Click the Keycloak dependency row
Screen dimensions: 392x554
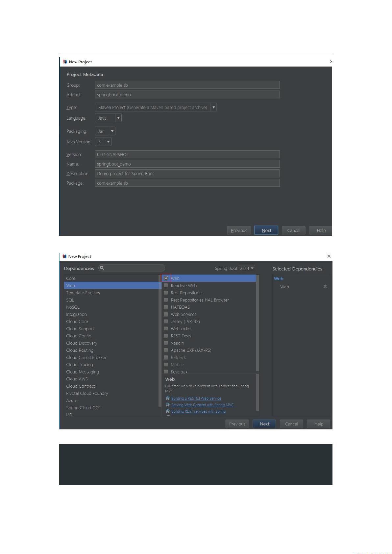(x=209, y=372)
